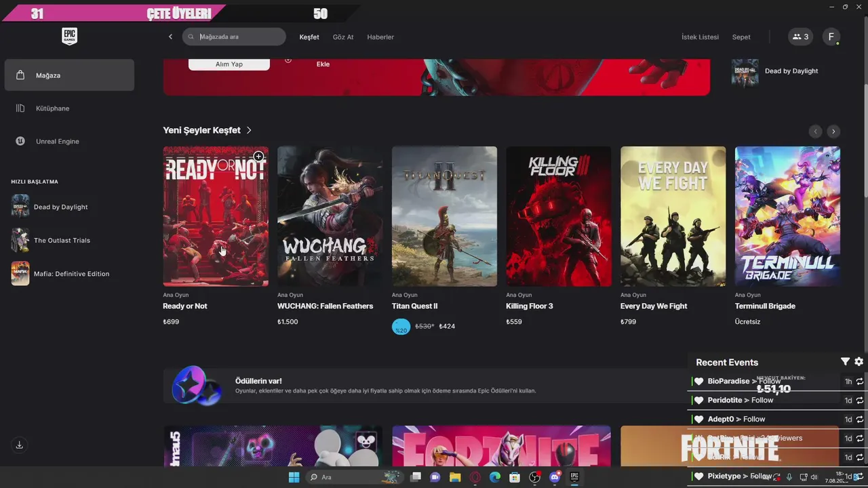Click the Pixietype follow event row
This screenshot has height=488, width=868.
pos(777,476)
